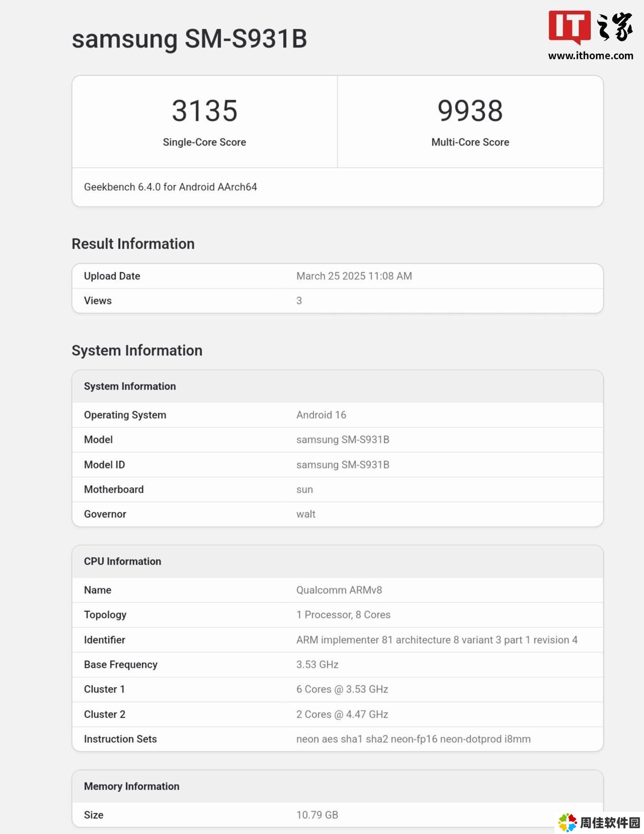Click the CPU Name label

tap(98, 590)
